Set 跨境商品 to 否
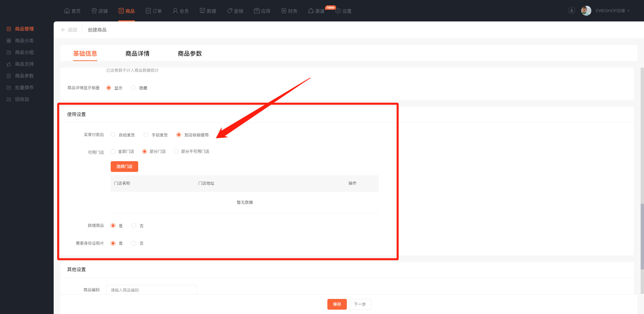The image size is (644, 314). [134, 226]
